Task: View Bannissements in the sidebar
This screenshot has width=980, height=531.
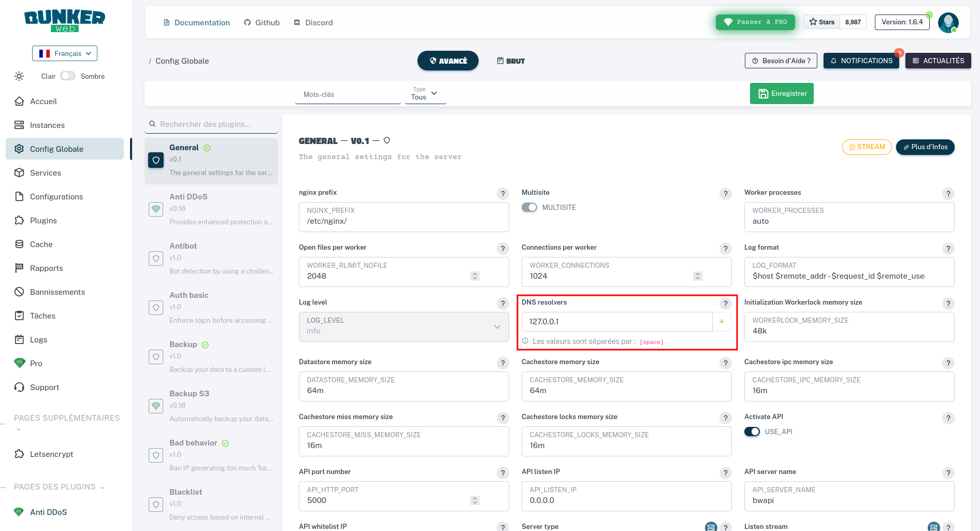Action: [x=57, y=292]
